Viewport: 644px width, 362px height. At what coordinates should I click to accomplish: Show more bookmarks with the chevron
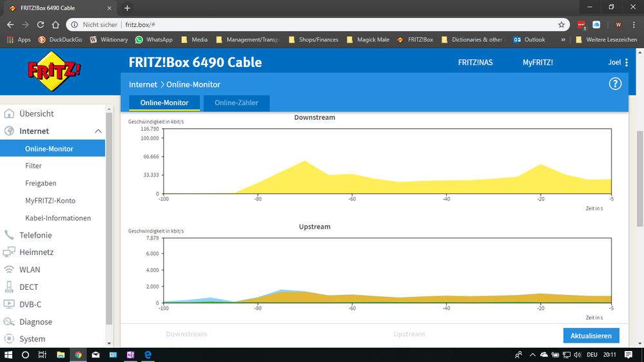[563, 40]
